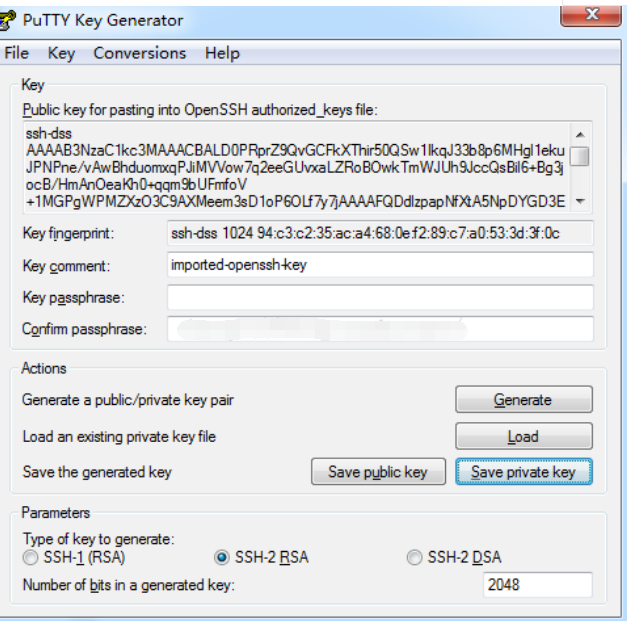Click Save public key button
This screenshot has width=627, height=621.
377,472
